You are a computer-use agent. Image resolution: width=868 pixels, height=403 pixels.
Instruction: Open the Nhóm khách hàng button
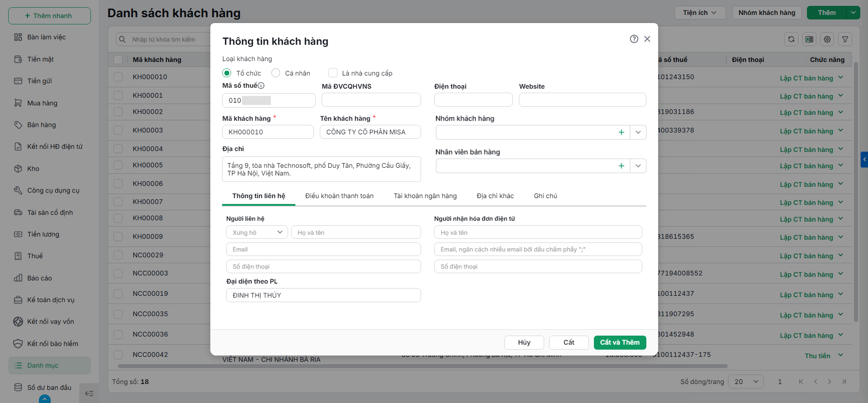click(x=767, y=13)
